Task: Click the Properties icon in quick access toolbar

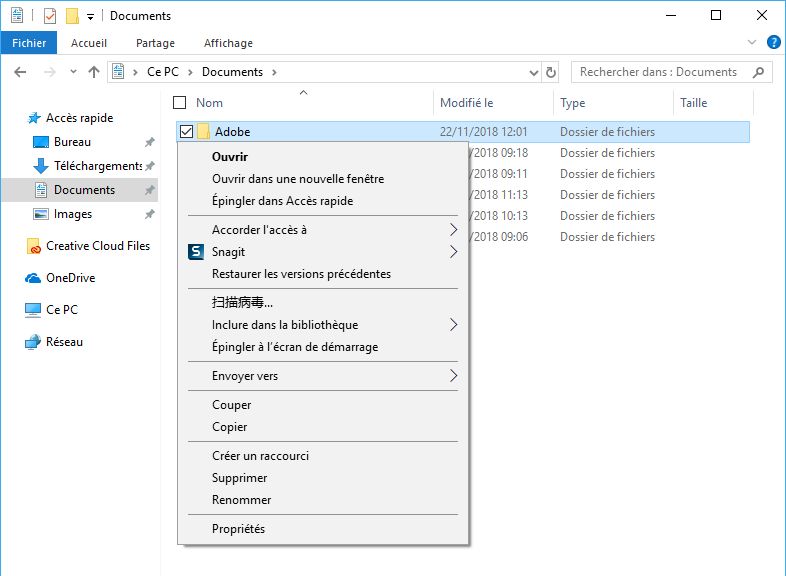Action: 50,16
